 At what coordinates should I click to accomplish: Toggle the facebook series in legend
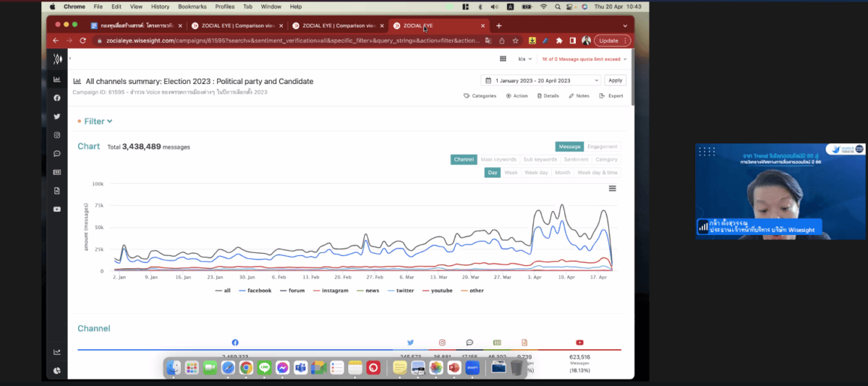tap(255, 291)
